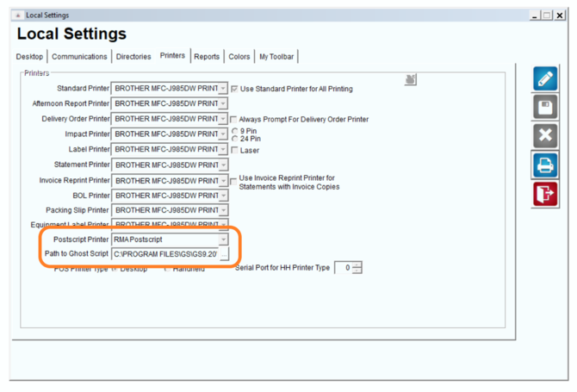Enable Always Prompt For Delivery Order Printer
This screenshot has height=392, width=577.
(233, 120)
